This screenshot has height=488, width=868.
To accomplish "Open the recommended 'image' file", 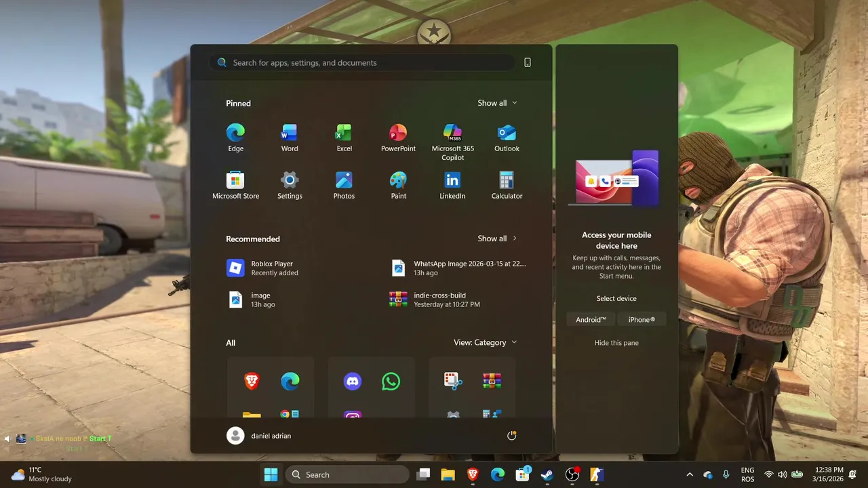I will coord(303,300).
